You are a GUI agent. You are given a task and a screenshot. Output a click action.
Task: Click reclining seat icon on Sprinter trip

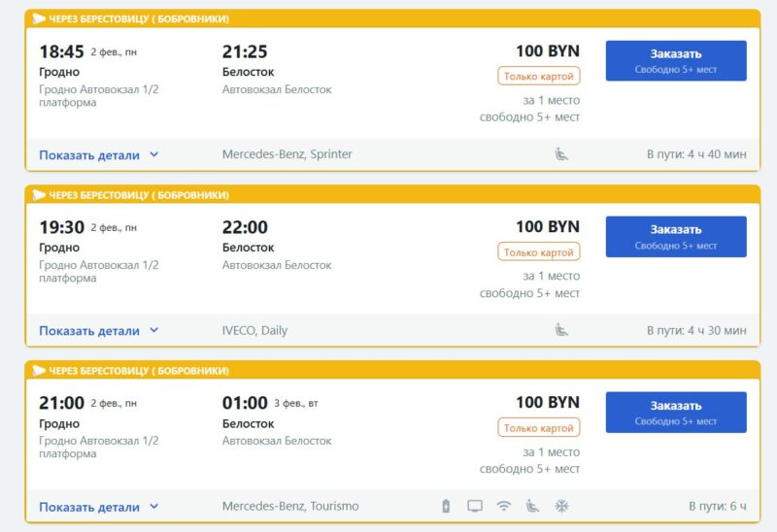(561, 153)
